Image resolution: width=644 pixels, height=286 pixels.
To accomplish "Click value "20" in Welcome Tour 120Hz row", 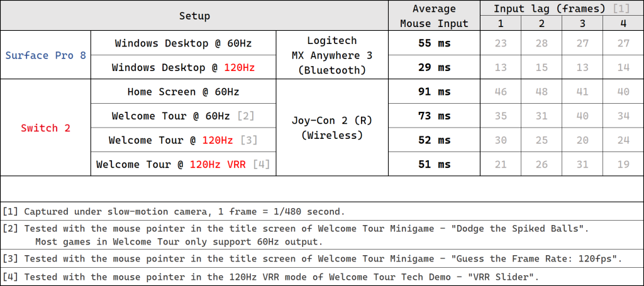I will (x=582, y=140).
